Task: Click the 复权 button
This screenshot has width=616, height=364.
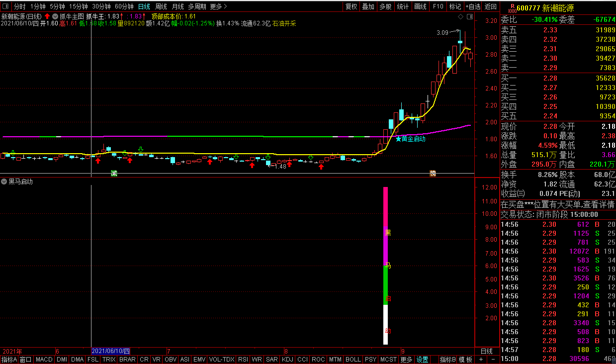Action: pyautogui.click(x=352, y=6)
